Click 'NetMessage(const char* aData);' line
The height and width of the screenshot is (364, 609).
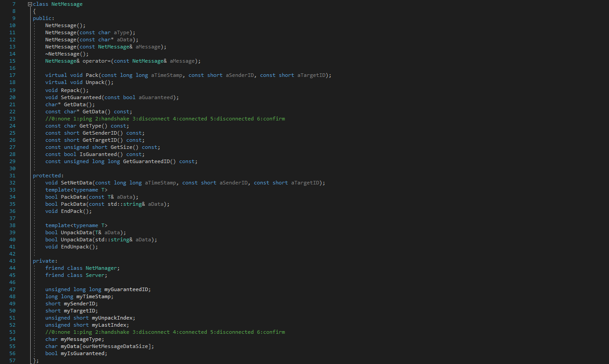[x=92, y=40]
